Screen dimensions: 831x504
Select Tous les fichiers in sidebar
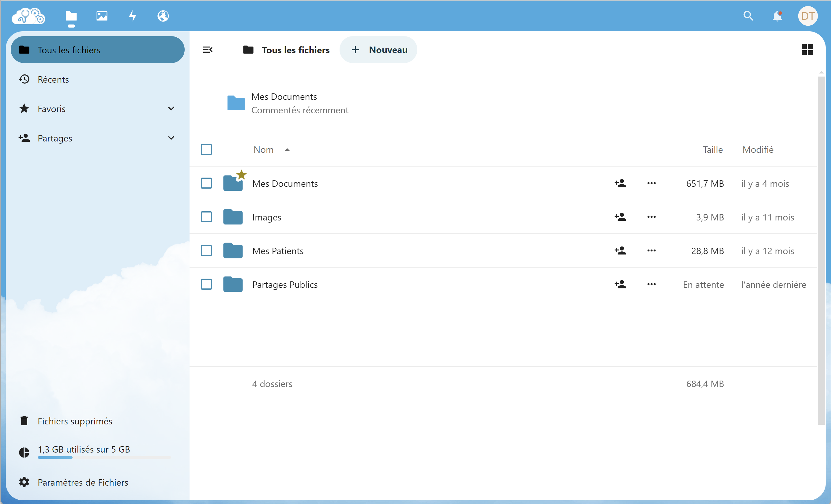coord(97,50)
